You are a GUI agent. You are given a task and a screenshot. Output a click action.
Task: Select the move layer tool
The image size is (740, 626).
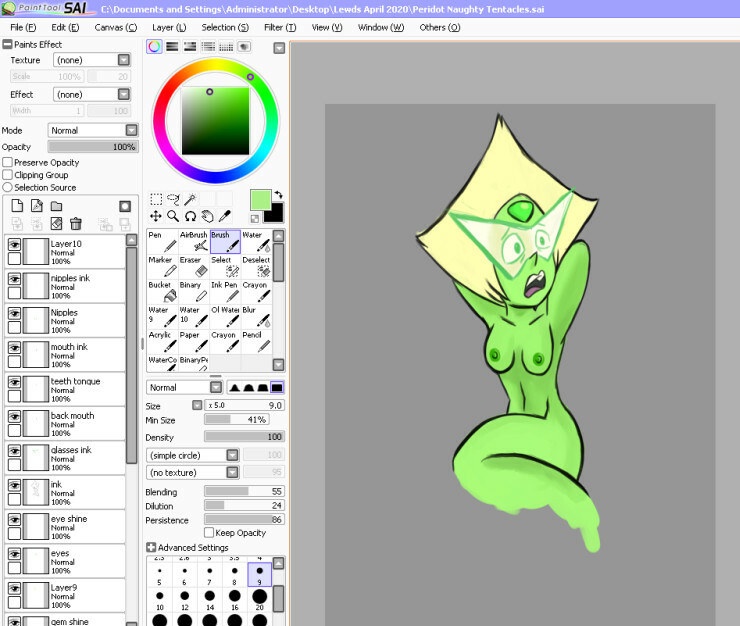pos(156,216)
